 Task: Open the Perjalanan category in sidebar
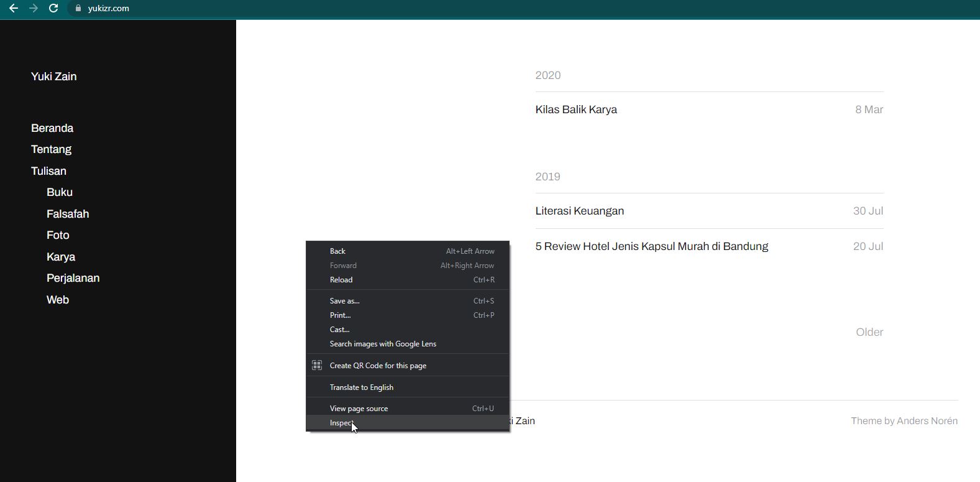click(73, 278)
